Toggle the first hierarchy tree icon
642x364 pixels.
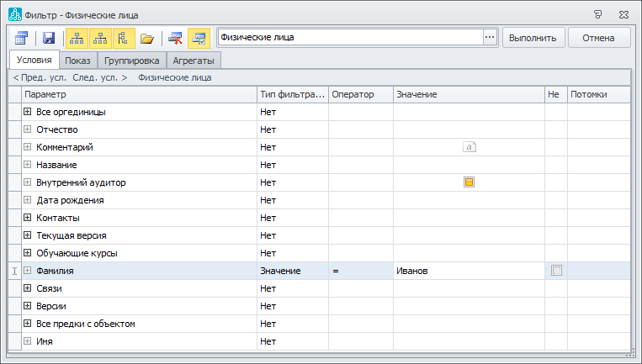point(76,38)
